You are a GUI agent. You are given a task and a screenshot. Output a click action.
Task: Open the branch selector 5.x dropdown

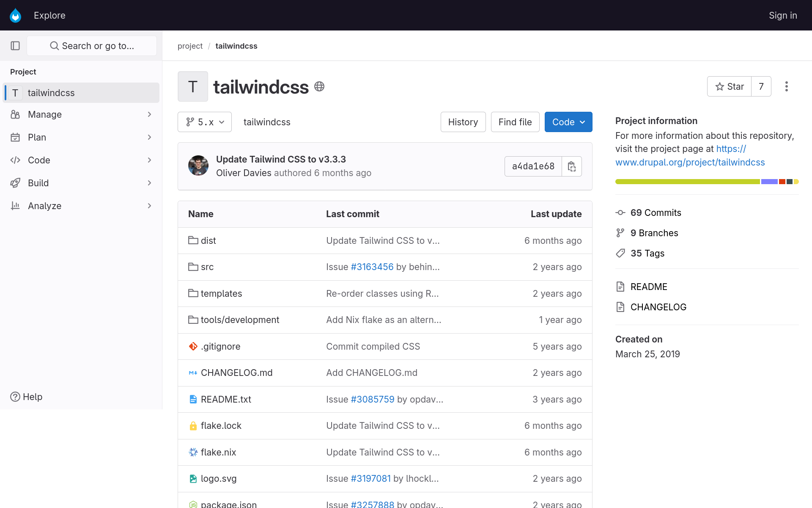tap(205, 122)
